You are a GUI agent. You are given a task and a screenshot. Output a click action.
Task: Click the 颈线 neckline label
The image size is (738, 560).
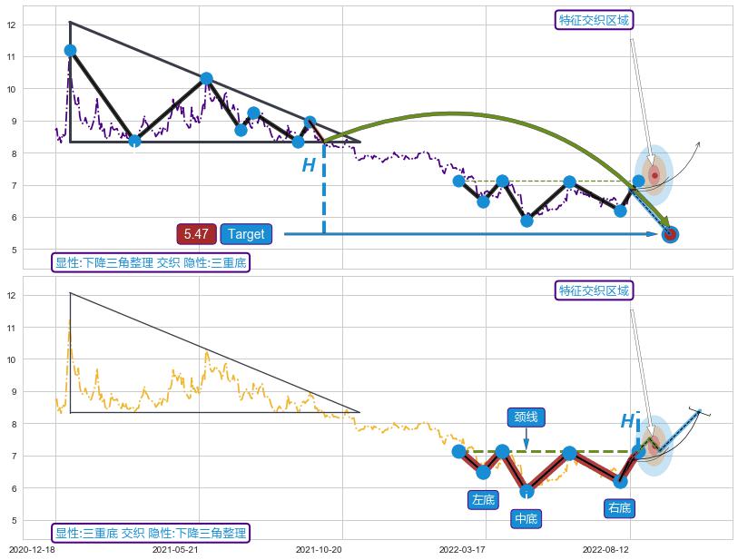click(526, 417)
